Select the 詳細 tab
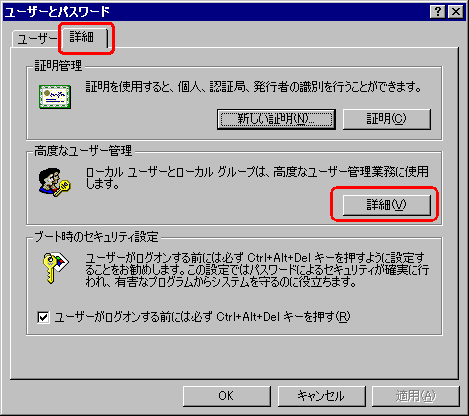469x416 pixels. coord(84,37)
